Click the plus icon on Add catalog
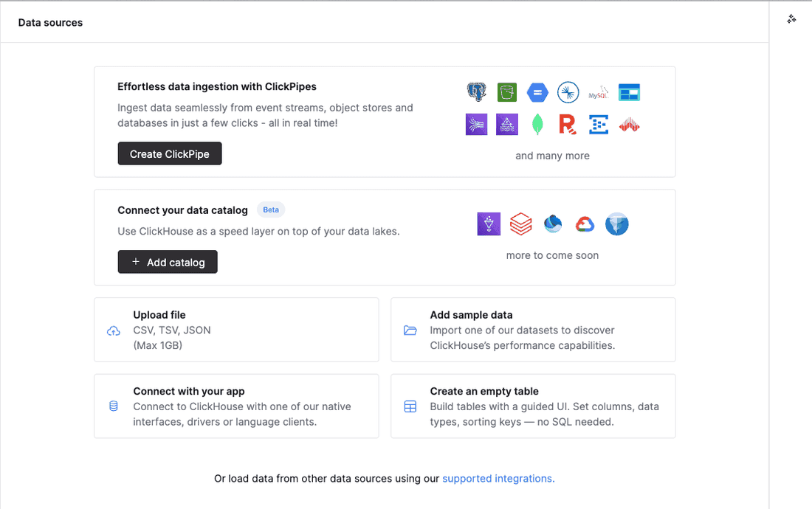This screenshot has height=509, width=812. tap(136, 262)
